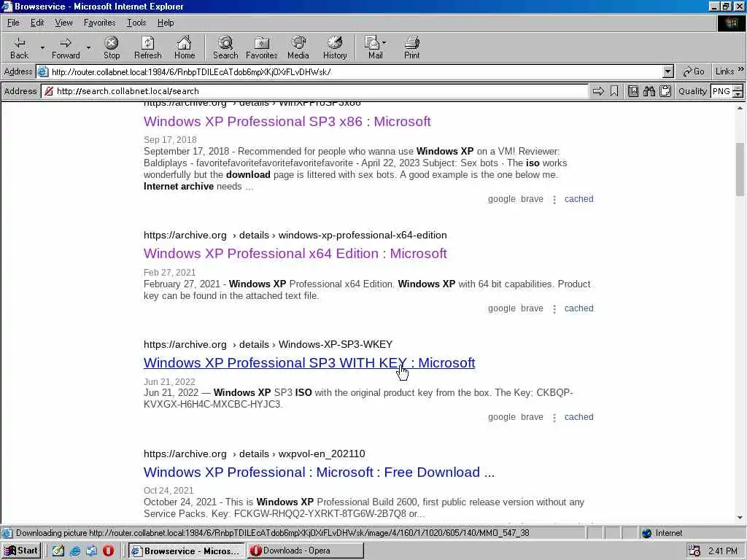Open Windows XP Professional x64 Edition result
The height and width of the screenshot is (560, 747).
(x=295, y=253)
